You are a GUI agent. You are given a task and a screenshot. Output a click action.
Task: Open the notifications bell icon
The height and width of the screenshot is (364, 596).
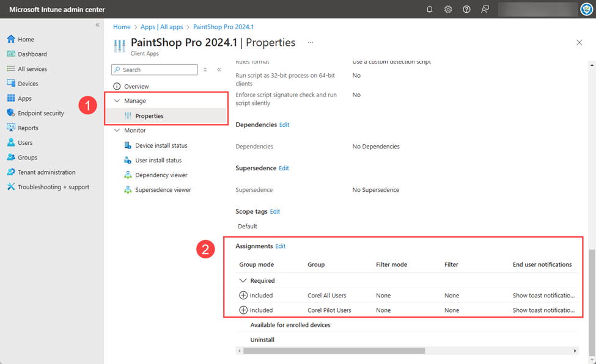[x=430, y=9]
